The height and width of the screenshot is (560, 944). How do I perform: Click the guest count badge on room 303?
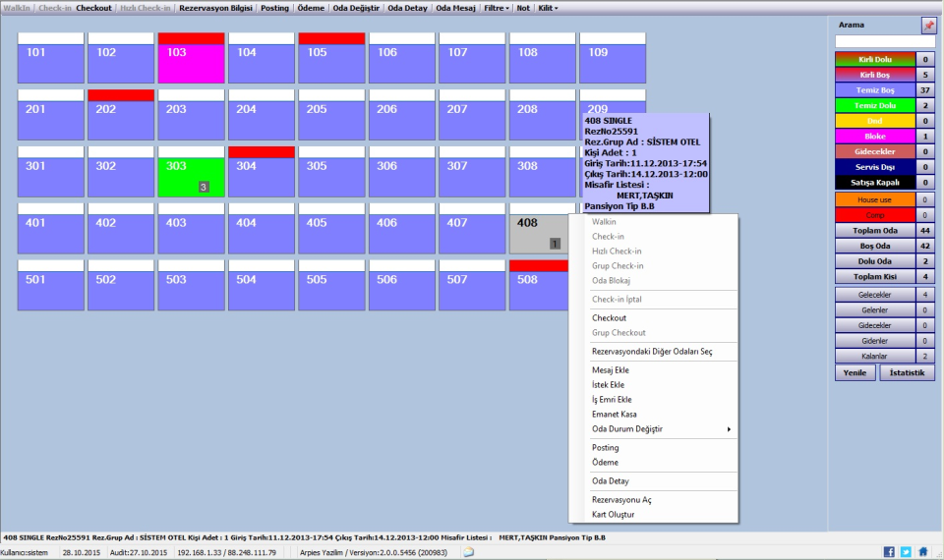(x=204, y=187)
